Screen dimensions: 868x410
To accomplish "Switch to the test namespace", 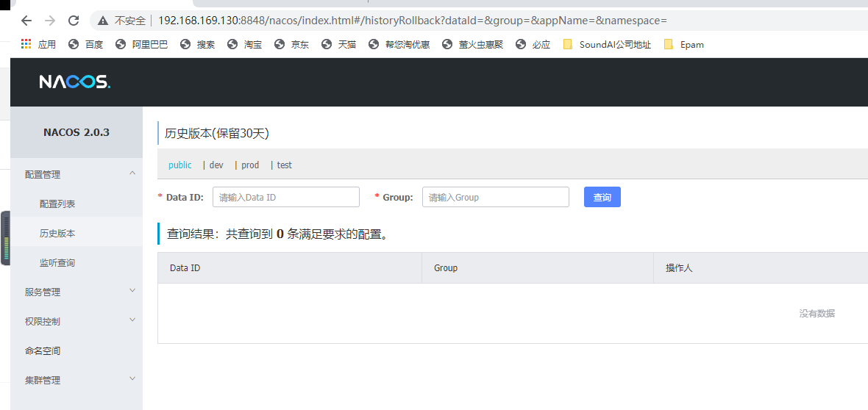I will click(x=285, y=165).
